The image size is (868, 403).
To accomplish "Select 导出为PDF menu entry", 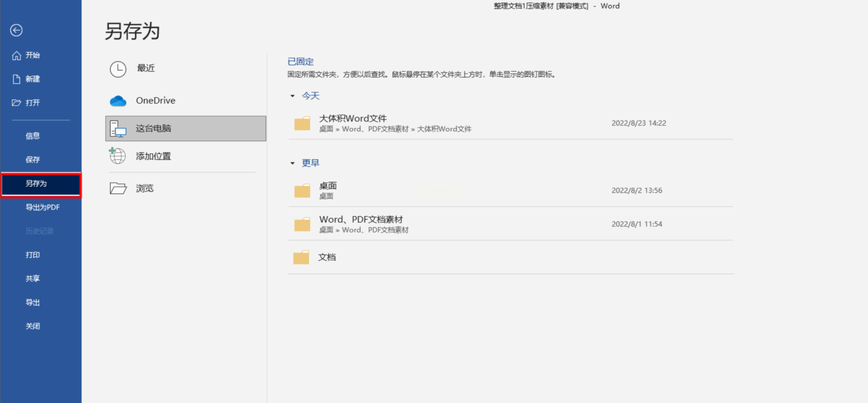I will coord(42,207).
